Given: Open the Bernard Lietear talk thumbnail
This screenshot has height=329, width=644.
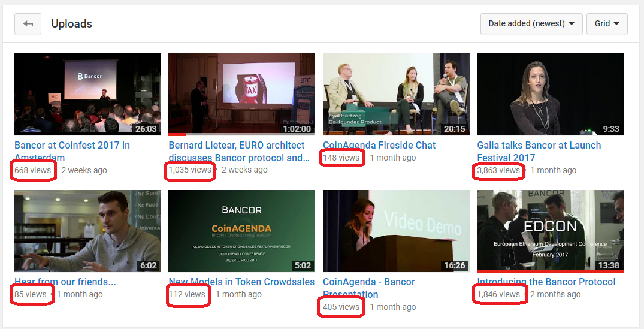Looking at the screenshot, I should [242, 94].
